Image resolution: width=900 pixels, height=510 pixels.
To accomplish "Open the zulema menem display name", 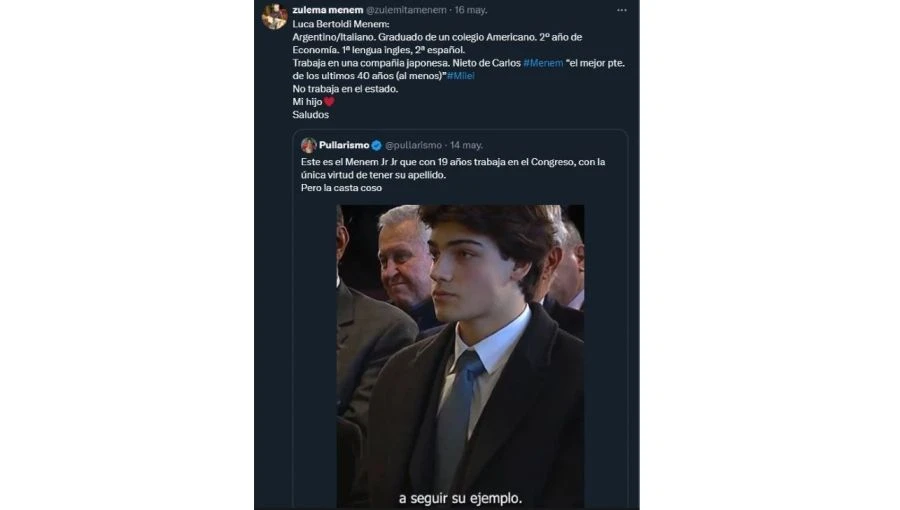I will 320,9.
